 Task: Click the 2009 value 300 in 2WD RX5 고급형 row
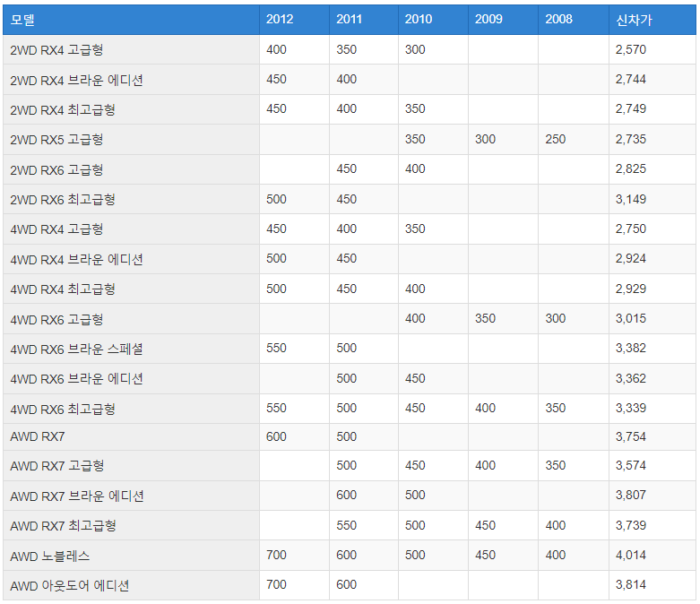tap(485, 139)
